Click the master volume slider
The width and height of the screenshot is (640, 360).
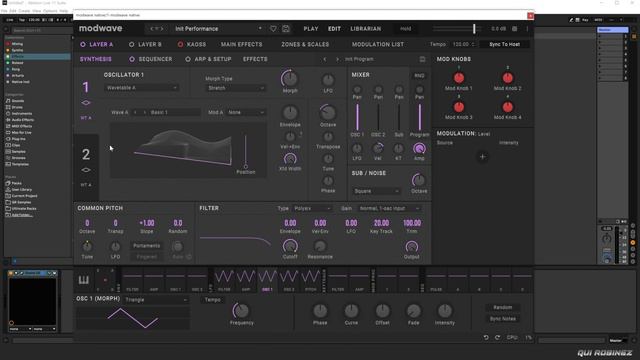[x=457, y=29]
